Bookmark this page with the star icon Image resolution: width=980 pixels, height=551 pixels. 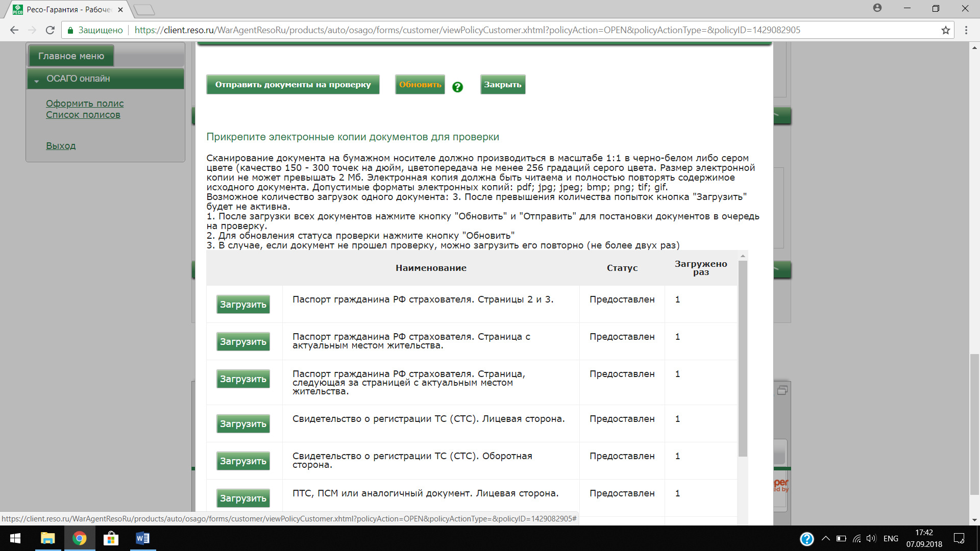pyautogui.click(x=946, y=30)
